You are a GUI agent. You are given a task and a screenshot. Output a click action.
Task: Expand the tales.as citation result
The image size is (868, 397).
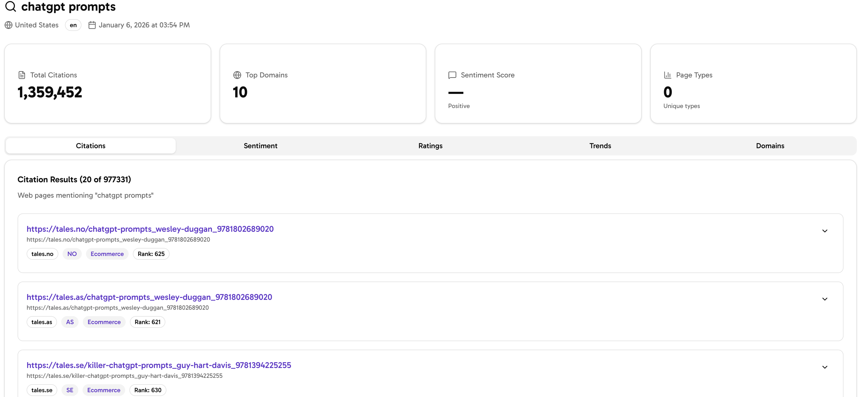(x=825, y=299)
